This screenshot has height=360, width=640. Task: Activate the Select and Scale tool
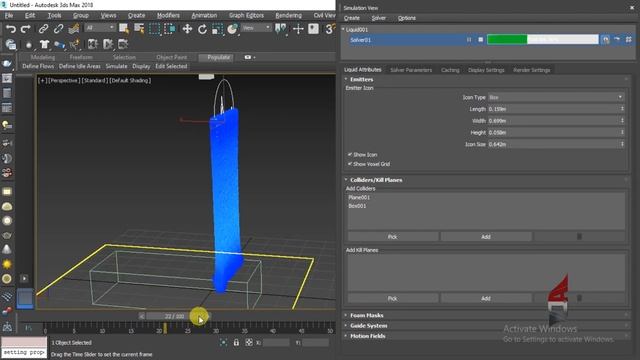(x=217, y=29)
